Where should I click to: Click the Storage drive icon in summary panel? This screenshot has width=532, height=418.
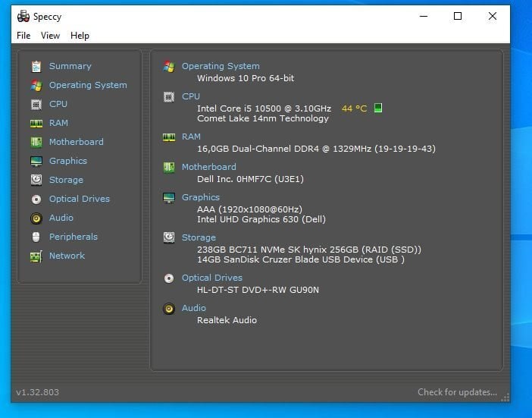[x=169, y=237]
